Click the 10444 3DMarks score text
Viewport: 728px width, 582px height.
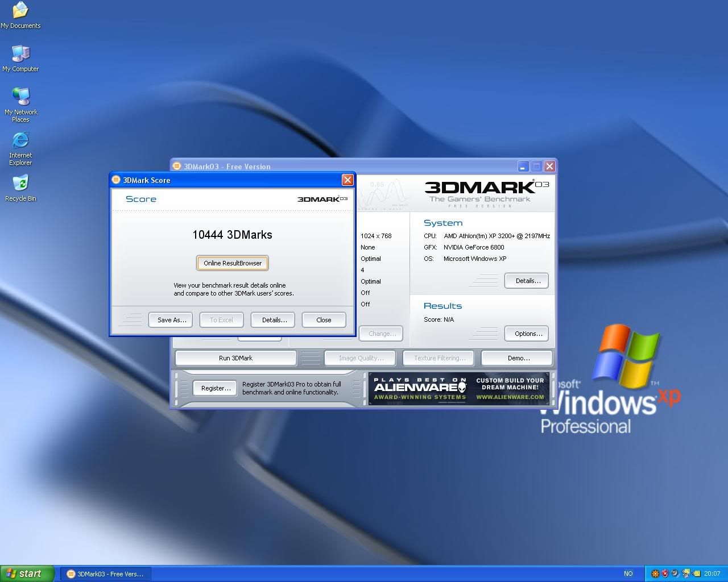click(x=232, y=235)
